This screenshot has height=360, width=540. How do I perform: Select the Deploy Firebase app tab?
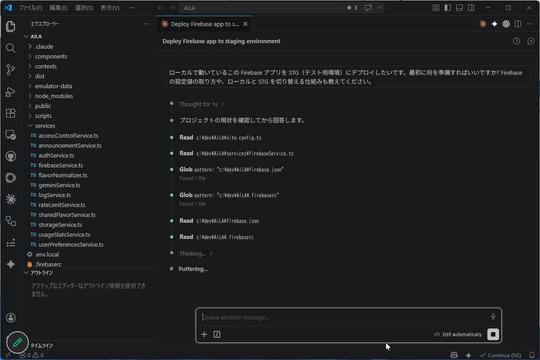click(205, 24)
